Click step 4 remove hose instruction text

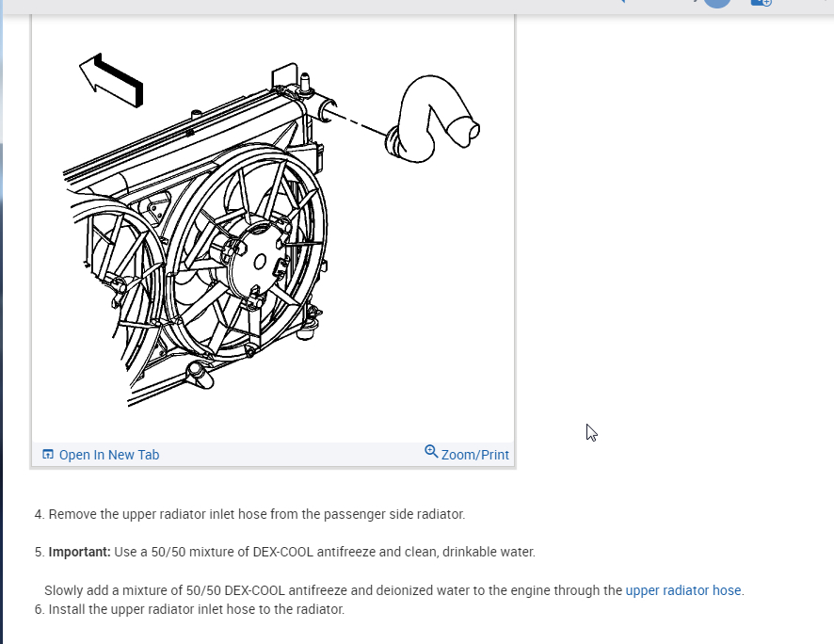pyautogui.click(x=250, y=514)
